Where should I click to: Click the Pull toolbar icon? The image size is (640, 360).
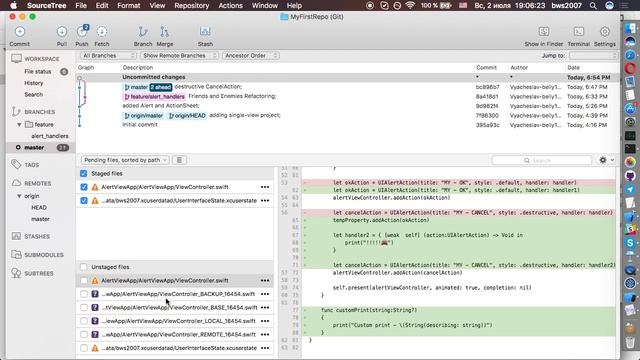coord(62,32)
